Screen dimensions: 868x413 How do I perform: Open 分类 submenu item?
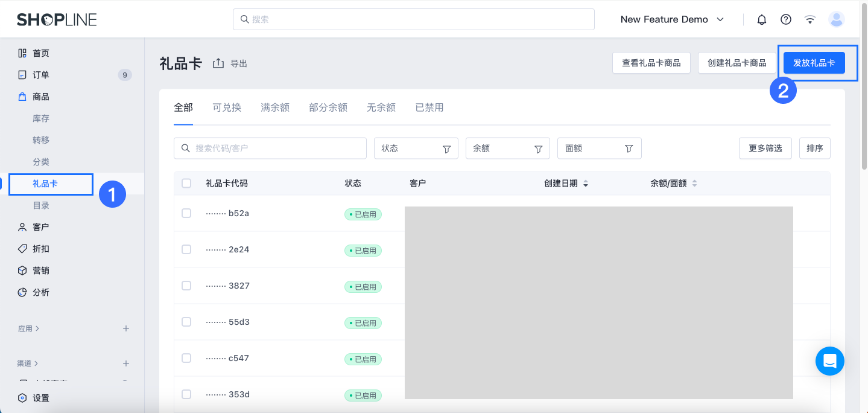coord(41,162)
